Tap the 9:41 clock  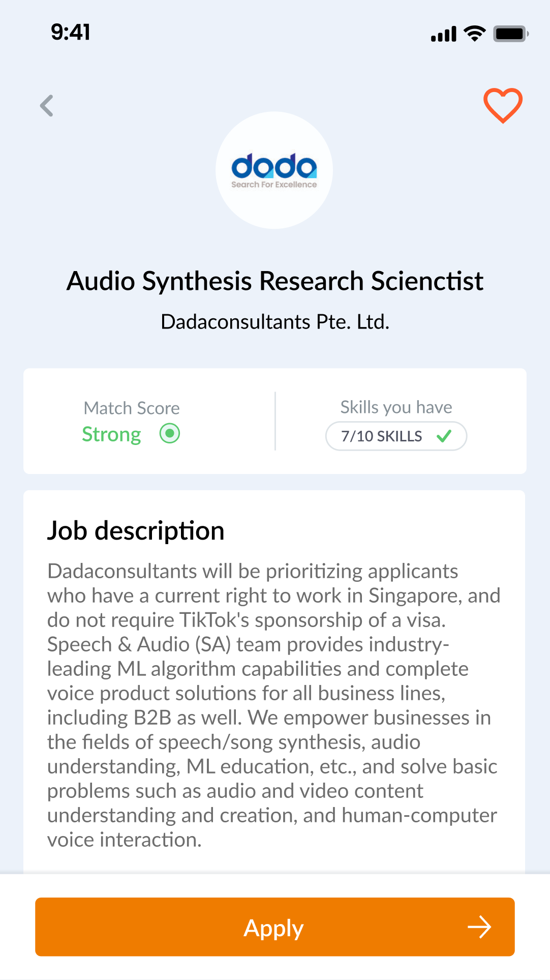click(x=71, y=33)
